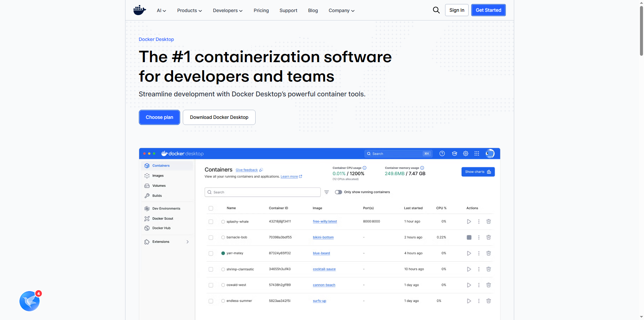Open more actions for shrimp-clamtastic
Image resolution: width=644 pixels, height=320 pixels.
click(479, 269)
